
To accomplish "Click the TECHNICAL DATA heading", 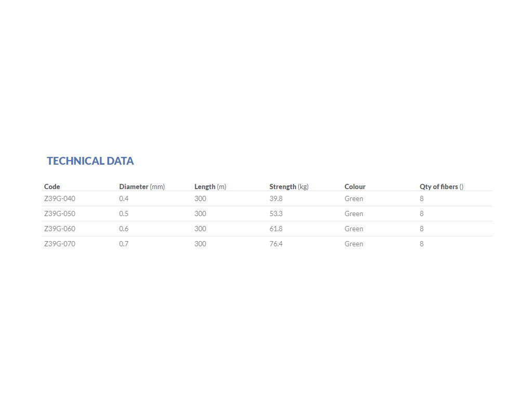I will pyautogui.click(x=90, y=161).
